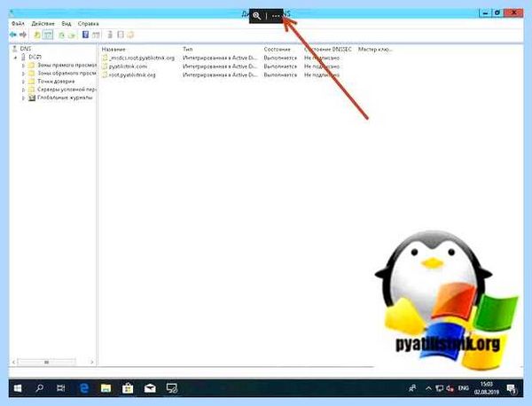
Task: Open the Action Center notifications icon
Action: click(x=512, y=388)
